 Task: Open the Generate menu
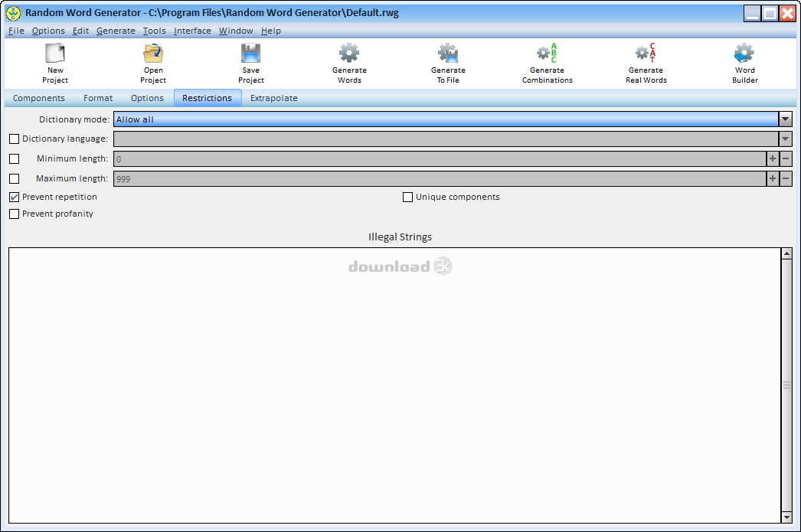click(116, 31)
